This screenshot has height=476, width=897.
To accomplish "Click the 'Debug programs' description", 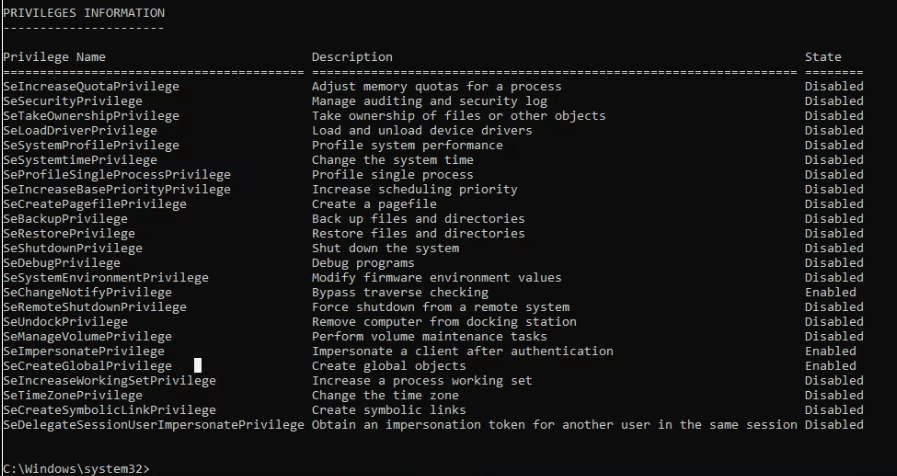I will 363,263.
